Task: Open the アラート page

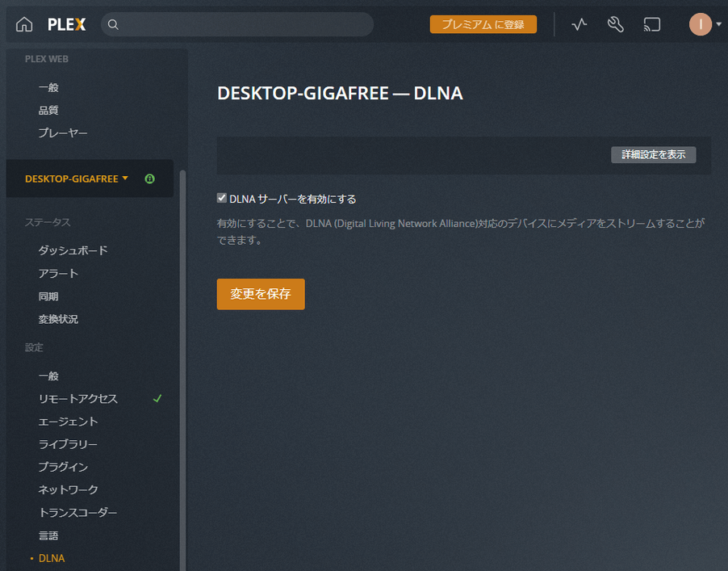Action: click(x=58, y=273)
